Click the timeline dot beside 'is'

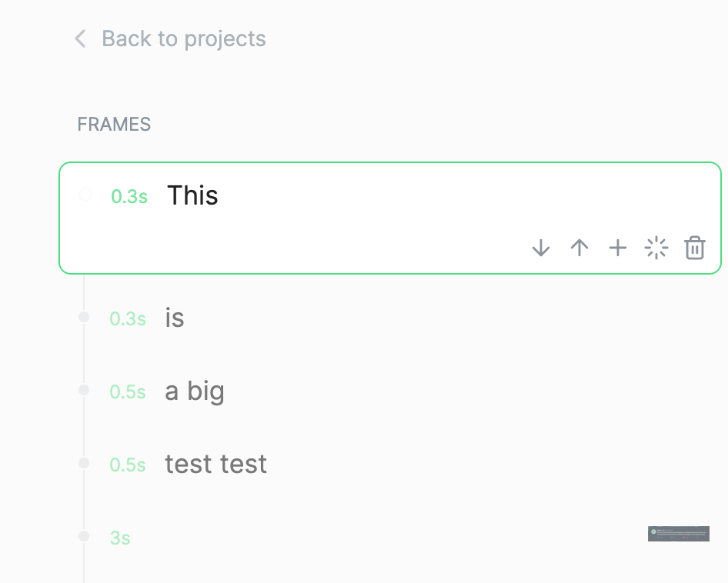(84, 317)
